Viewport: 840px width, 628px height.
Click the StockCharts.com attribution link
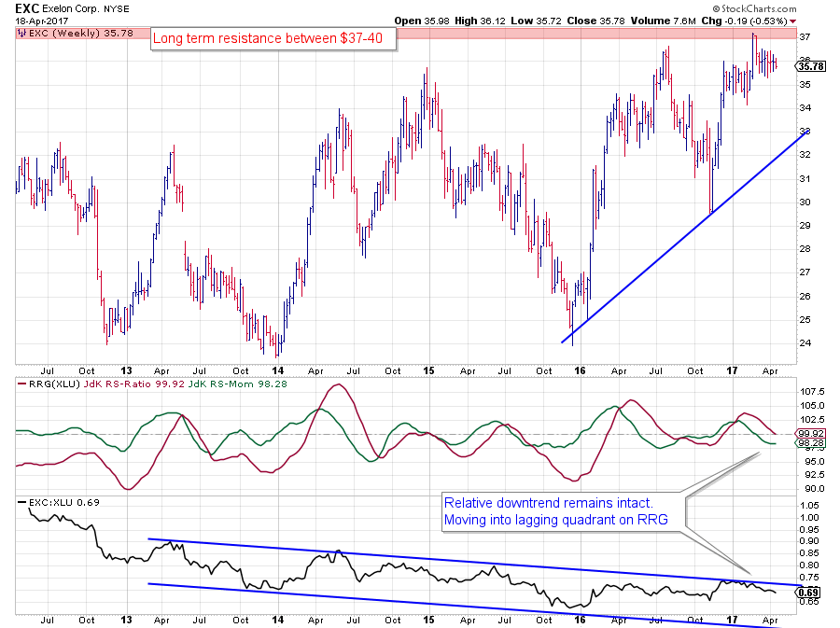[x=754, y=8]
